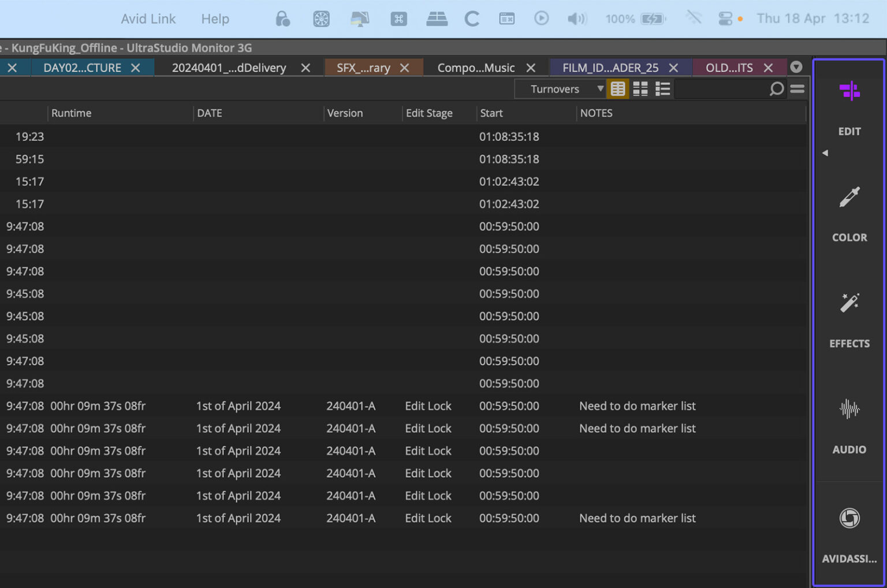
Task: Collapse the workspace sidebar arrow
Action: [x=825, y=153]
